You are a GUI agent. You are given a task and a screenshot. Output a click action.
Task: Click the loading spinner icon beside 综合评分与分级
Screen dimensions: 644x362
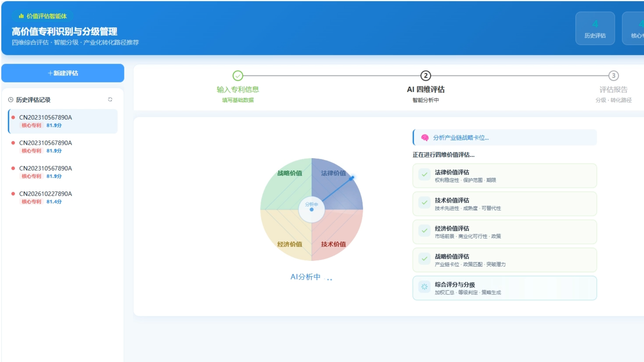pos(424,287)
